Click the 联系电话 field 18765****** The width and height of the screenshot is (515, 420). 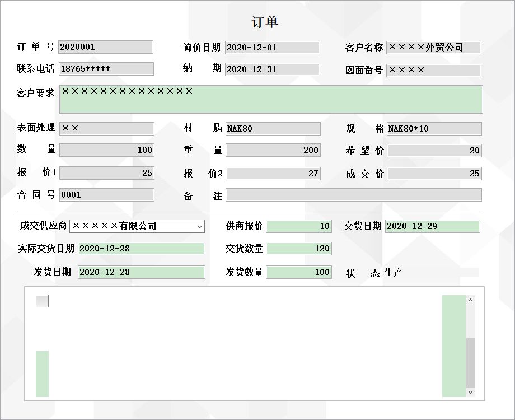[x=106, y=69]
